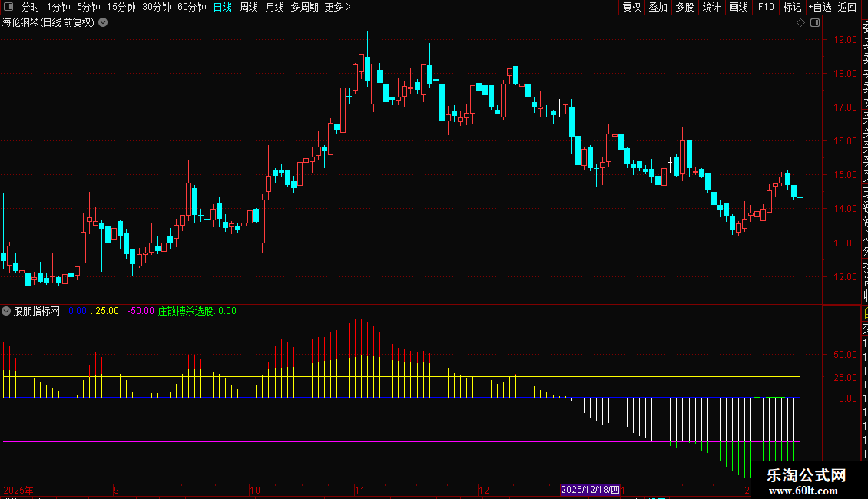Click month 11 on the time axis
This screenshot has width=868, height=499.
click(359, 490)
